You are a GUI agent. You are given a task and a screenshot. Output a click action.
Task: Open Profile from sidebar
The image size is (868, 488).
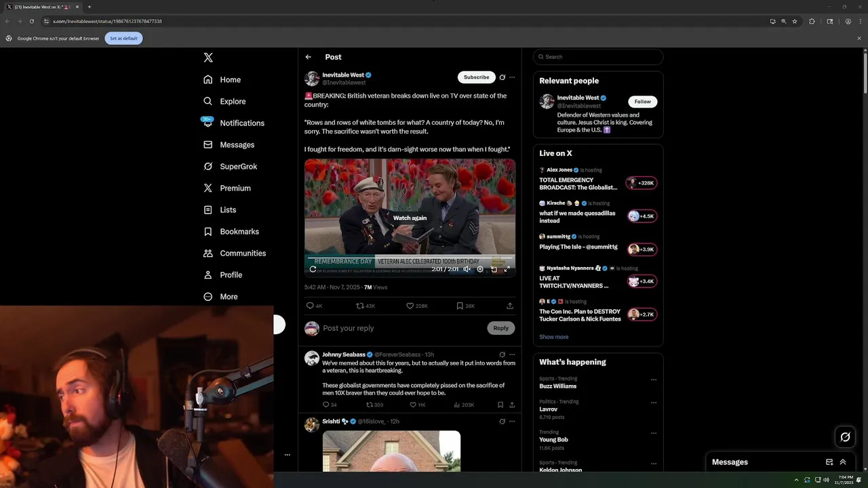[223, 274]
